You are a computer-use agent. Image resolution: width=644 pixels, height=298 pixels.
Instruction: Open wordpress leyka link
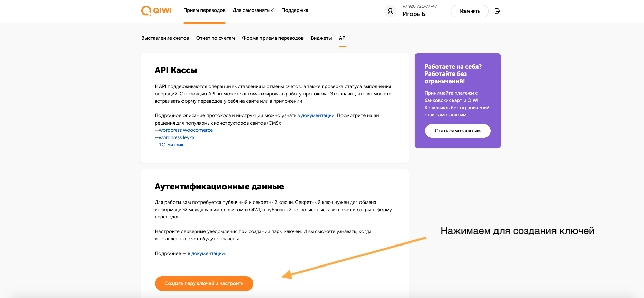[x=177, y=137]
